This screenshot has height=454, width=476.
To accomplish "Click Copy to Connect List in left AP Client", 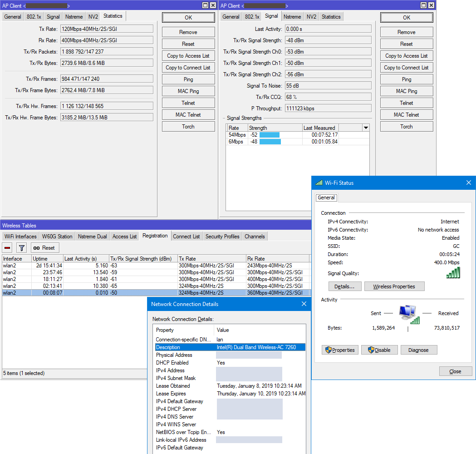I will pos(188,68).
